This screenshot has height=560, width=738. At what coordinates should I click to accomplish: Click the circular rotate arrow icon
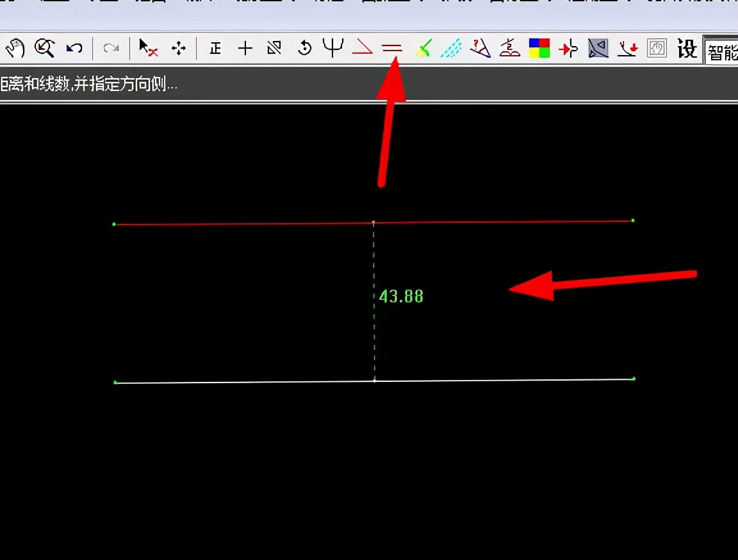(304, 48)
